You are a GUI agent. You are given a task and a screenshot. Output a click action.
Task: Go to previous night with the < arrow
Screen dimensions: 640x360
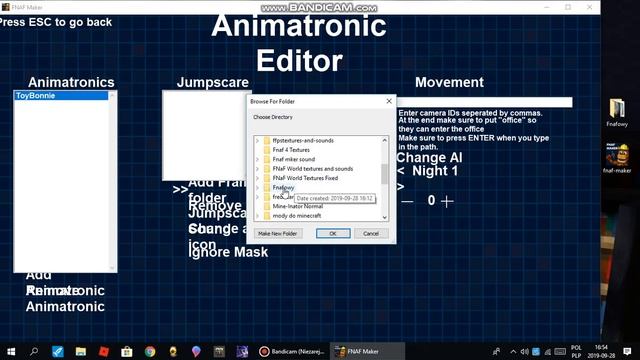(x=400, y=171)
